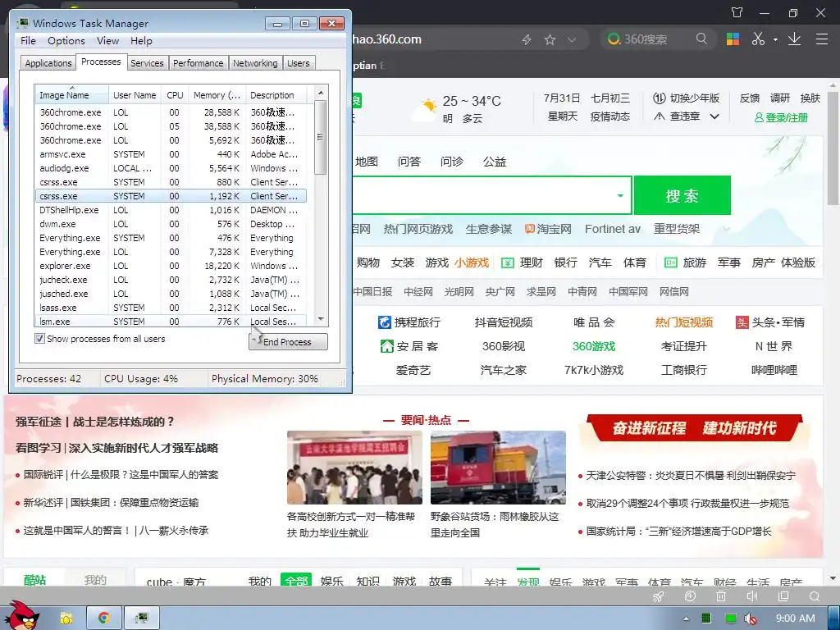Switch to the Services tab

coord(147,63)
